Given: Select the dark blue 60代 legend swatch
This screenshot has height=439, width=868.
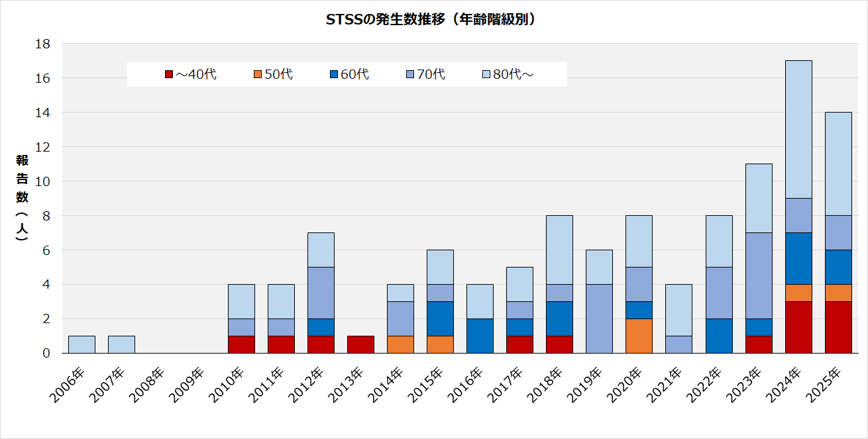Looking at the screenshot, I should coord(333,75).
